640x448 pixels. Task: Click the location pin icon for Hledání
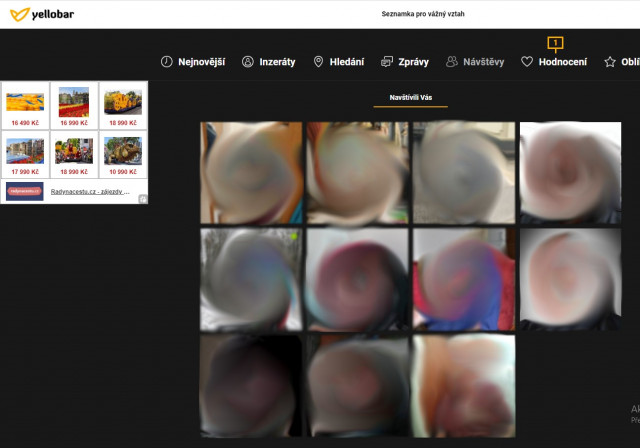(318, 62)
